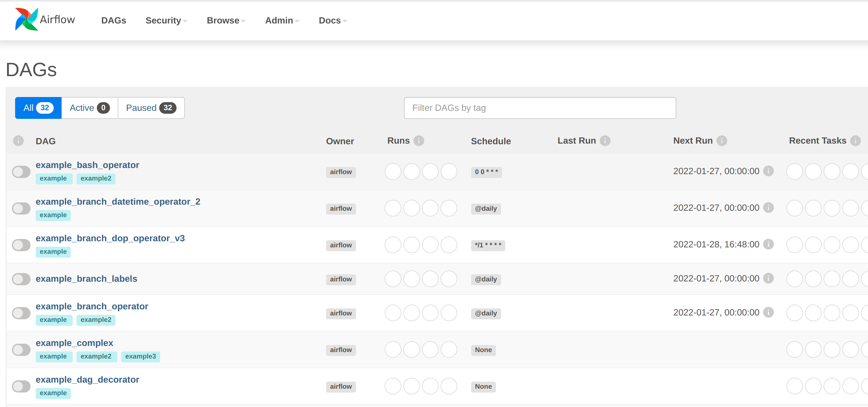Toggle the example_branch_labels DAG on
Viewport: 868px width, 407px height.
pyautogui.click(x=21, y=279)
